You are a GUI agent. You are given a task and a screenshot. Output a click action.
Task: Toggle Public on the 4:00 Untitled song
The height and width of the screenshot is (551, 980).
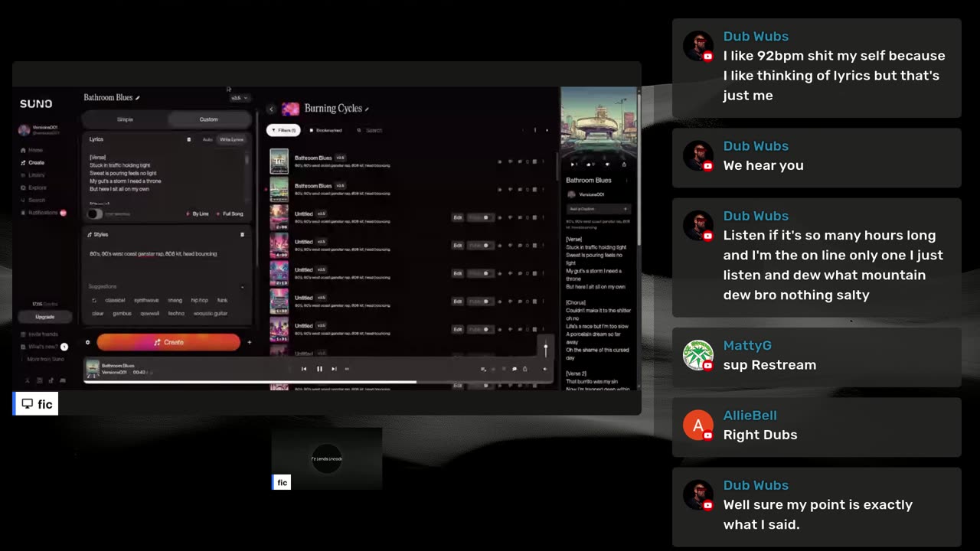coord(480,246)
